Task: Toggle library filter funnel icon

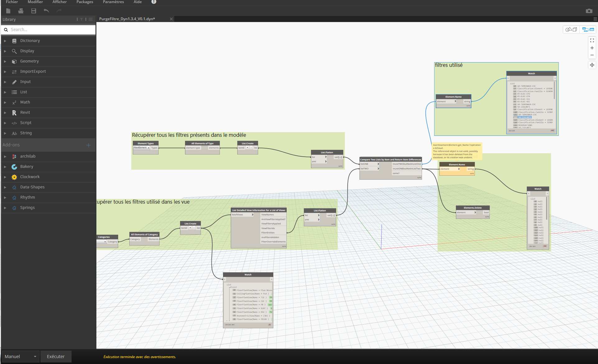Action: click(81, 19)
